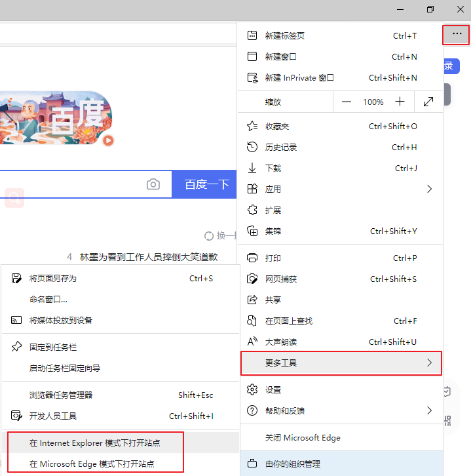The height and width of the screenshot is (476, 471).
Task: Select 固定到任务栏 in submenu
Action: click(120, 347)
